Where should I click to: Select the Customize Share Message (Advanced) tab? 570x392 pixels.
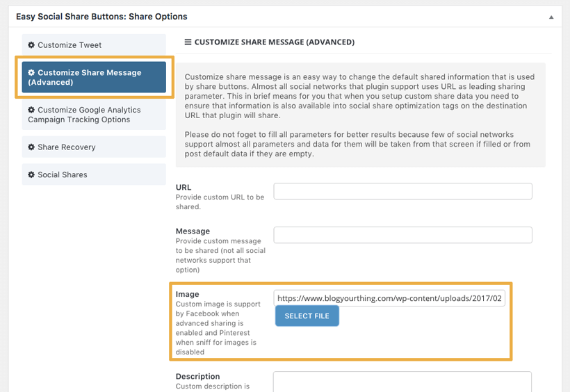click(94, 77)
